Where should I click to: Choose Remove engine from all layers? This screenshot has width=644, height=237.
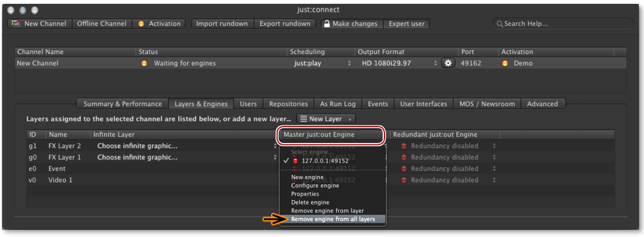[x=332, y=219]
